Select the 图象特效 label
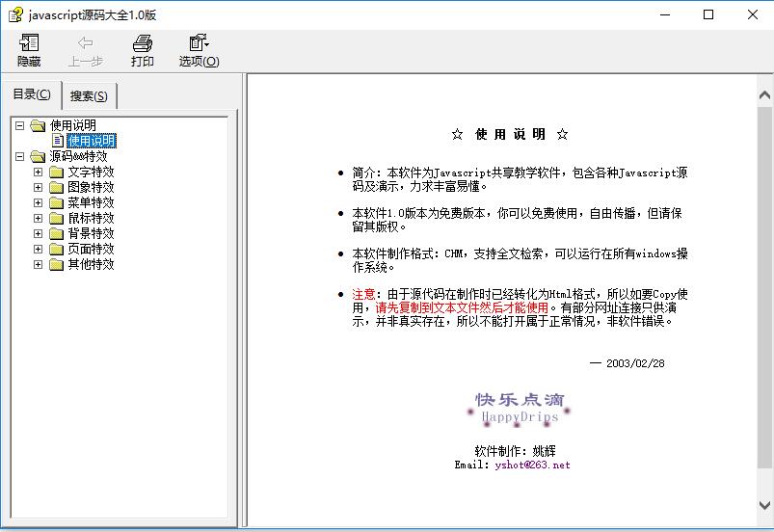 coord(91,187)
